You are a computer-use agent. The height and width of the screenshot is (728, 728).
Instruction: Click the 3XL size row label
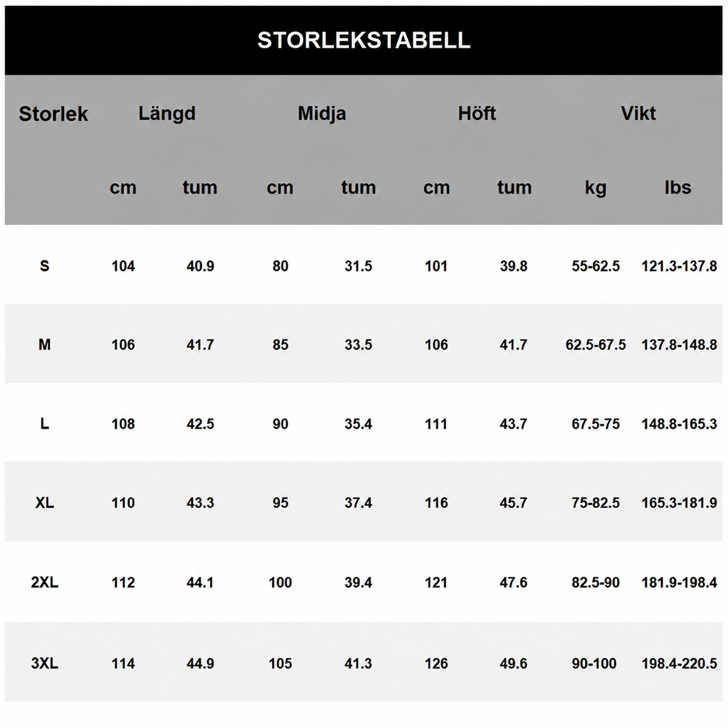coord(44,663)
